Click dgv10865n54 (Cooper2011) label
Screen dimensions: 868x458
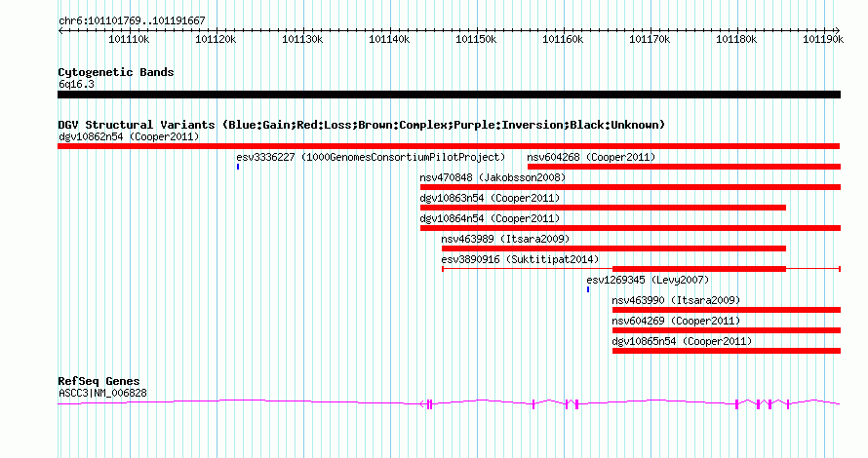[x=682, y=341]
